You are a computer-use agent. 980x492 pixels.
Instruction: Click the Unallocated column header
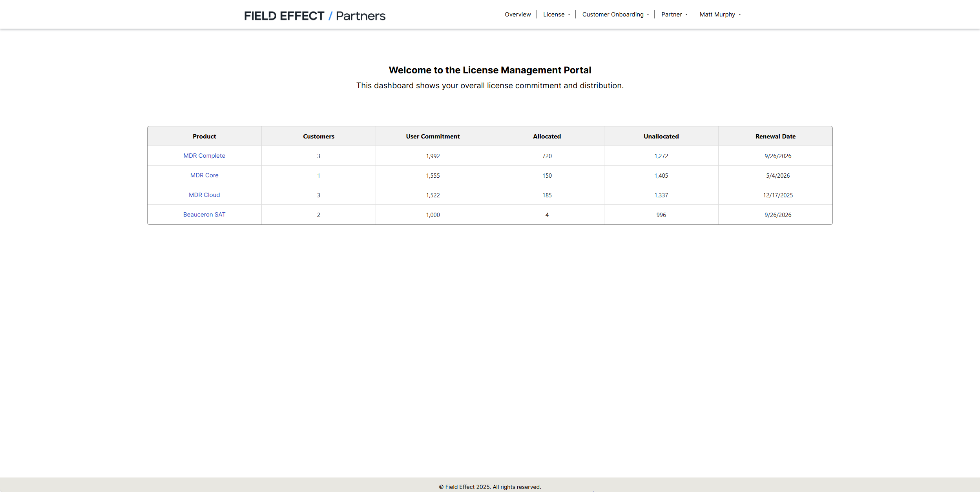pyautogui.click(x=661, y=137)
